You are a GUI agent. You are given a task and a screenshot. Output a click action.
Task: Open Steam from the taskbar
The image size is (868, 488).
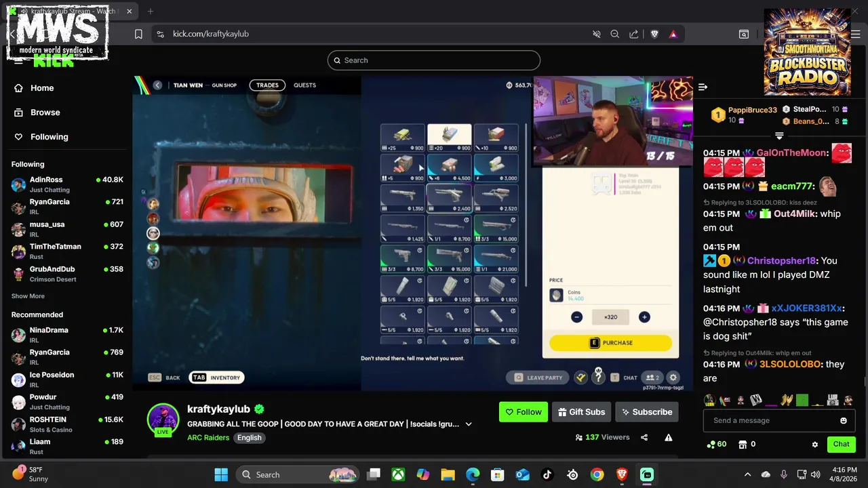click(572, 474)
